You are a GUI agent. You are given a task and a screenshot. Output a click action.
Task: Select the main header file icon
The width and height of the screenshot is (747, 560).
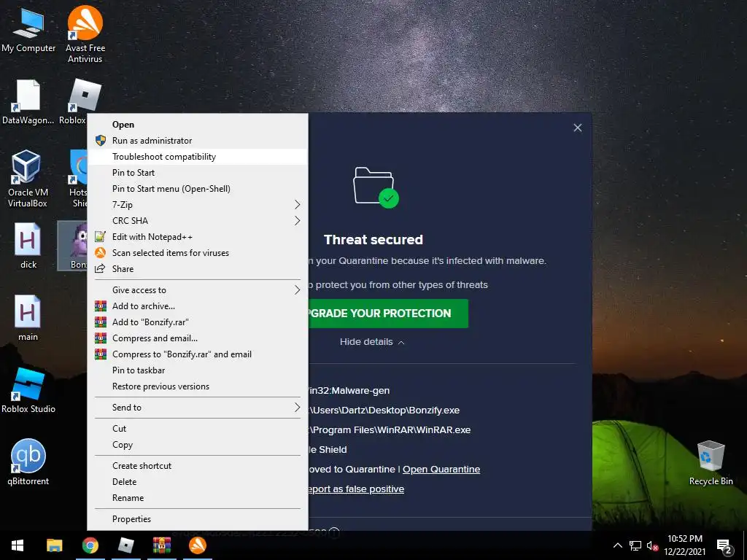[28, 318]
